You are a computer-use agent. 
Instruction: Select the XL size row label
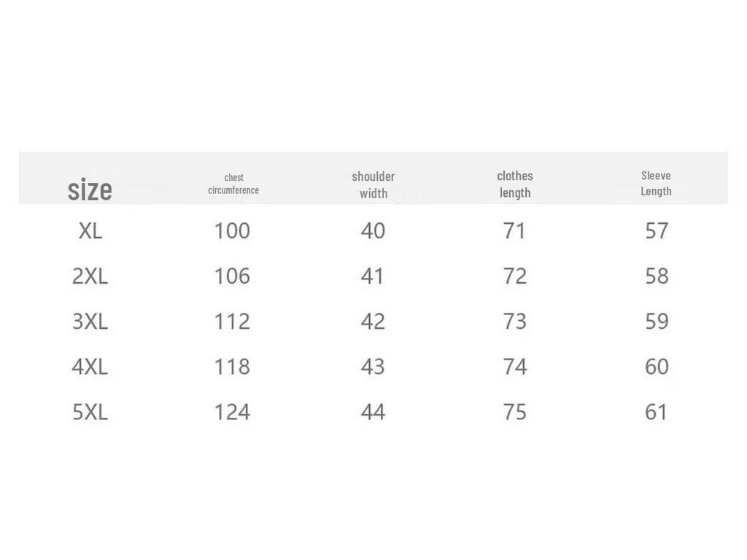tap(90, 231)
